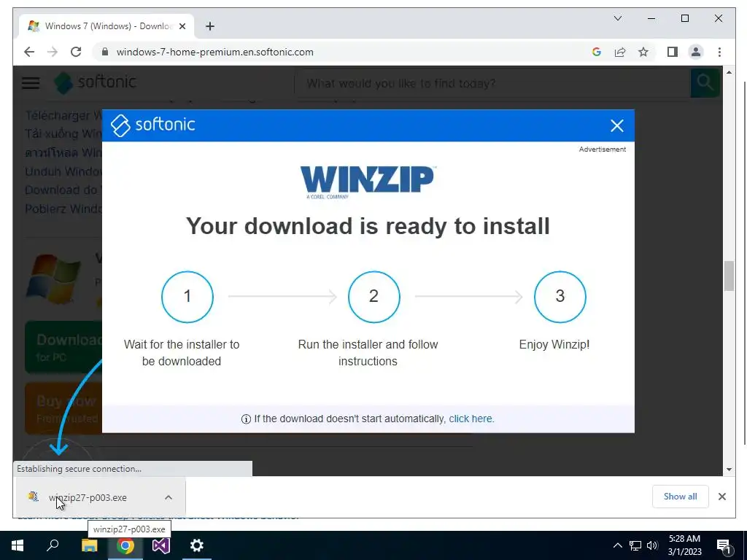Click Show all downloads
This screenshot has height=560, width=747.
click(x=681, y=497)
